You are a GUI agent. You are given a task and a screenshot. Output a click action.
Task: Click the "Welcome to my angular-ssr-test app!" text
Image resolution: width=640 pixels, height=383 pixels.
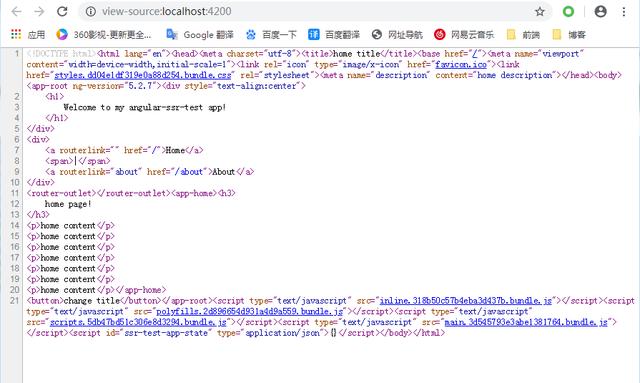pos(144,107)
